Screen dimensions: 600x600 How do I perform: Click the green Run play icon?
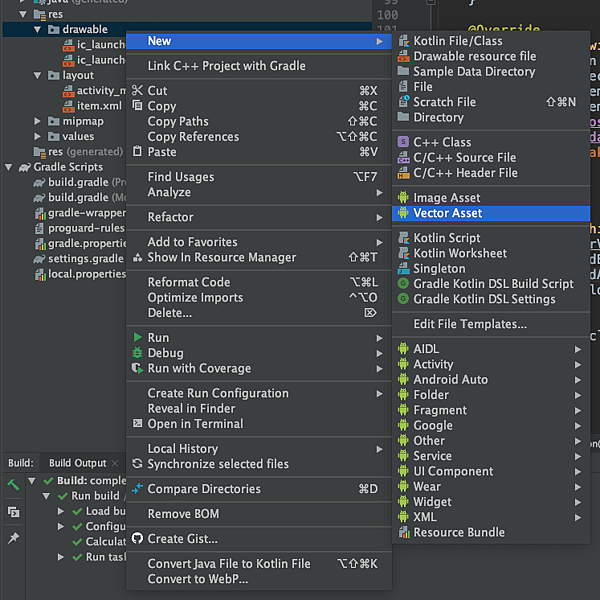137,337
